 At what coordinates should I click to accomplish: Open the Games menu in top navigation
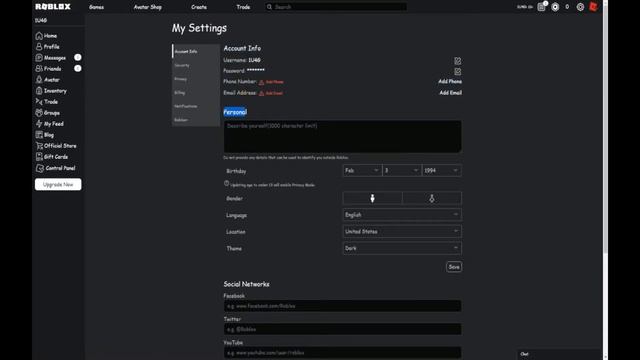(x=96, y=7)
